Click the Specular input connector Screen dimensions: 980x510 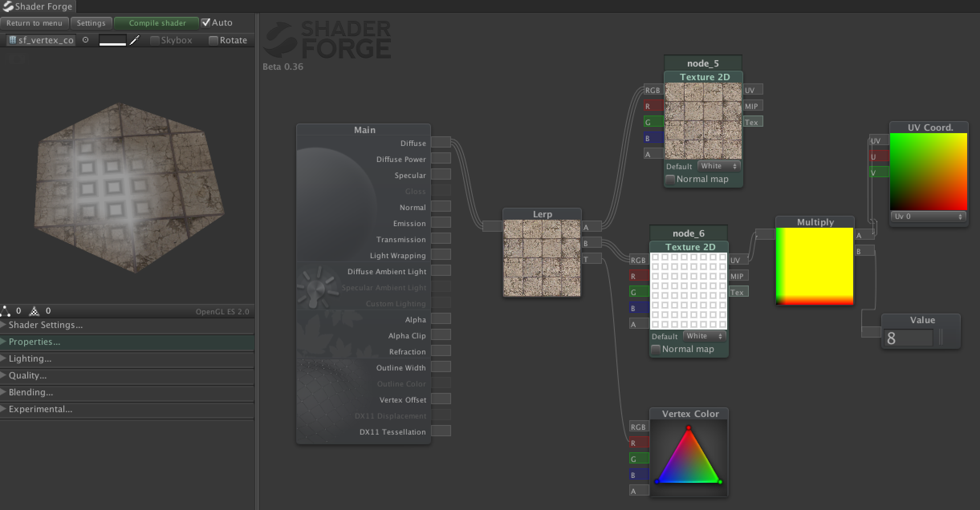coord(441,174)
